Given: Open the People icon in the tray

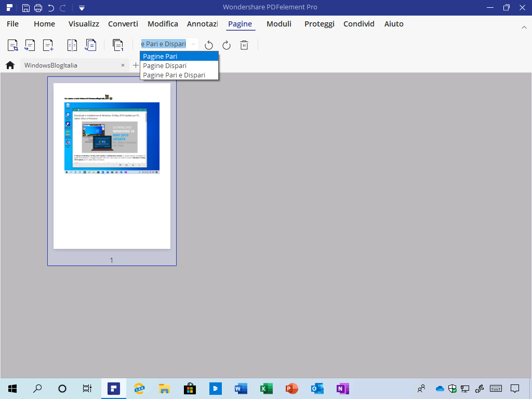Looking at the screenshot, I should [x=421, y=389].
